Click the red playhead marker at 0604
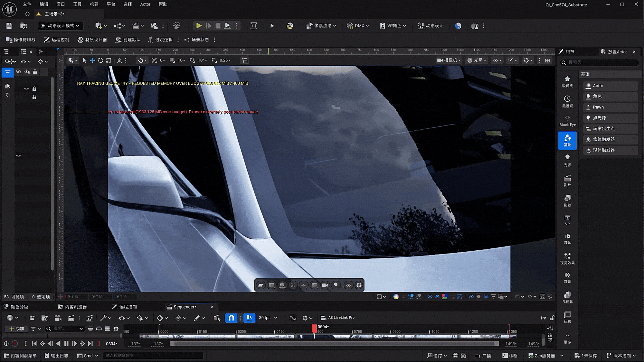The image size is (644, 362). pyautogui.click(x=315, y=328)
